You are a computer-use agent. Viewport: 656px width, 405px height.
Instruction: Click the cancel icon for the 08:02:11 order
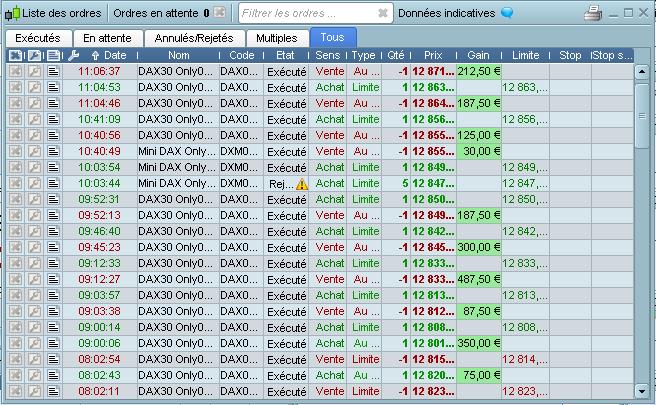coord(15,391)
